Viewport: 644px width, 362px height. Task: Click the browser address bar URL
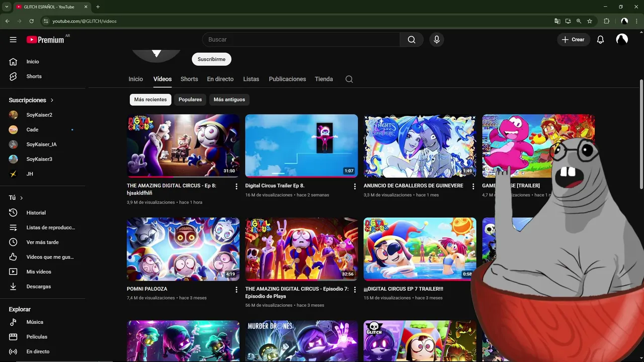click(x=85, y=21)
